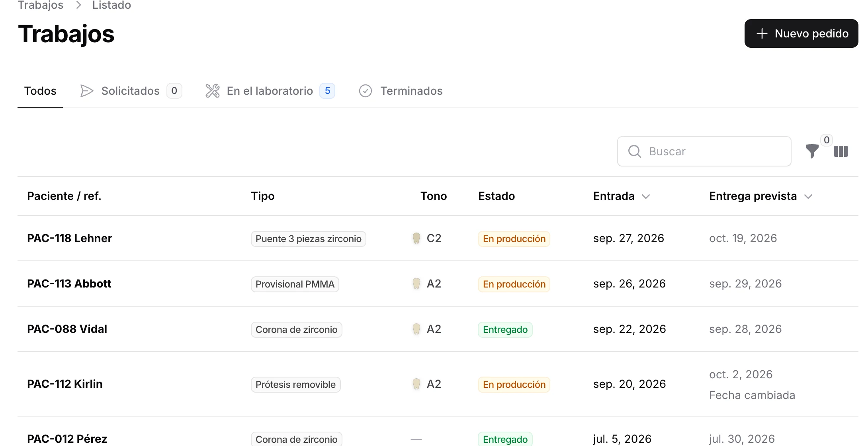Viewport: 868px width, 446px height.
Task: Sort by Entrega prevista column chevron
Action: 808,196
